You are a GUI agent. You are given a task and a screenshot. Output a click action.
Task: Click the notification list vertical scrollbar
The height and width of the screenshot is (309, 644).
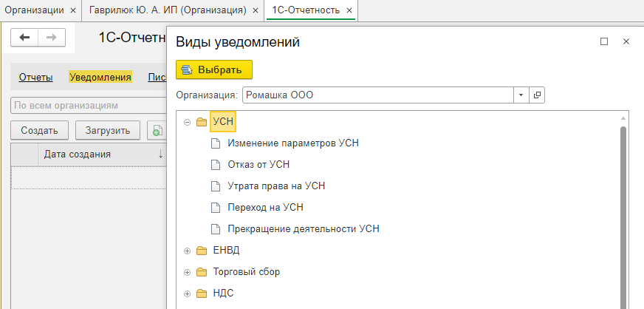623,214
